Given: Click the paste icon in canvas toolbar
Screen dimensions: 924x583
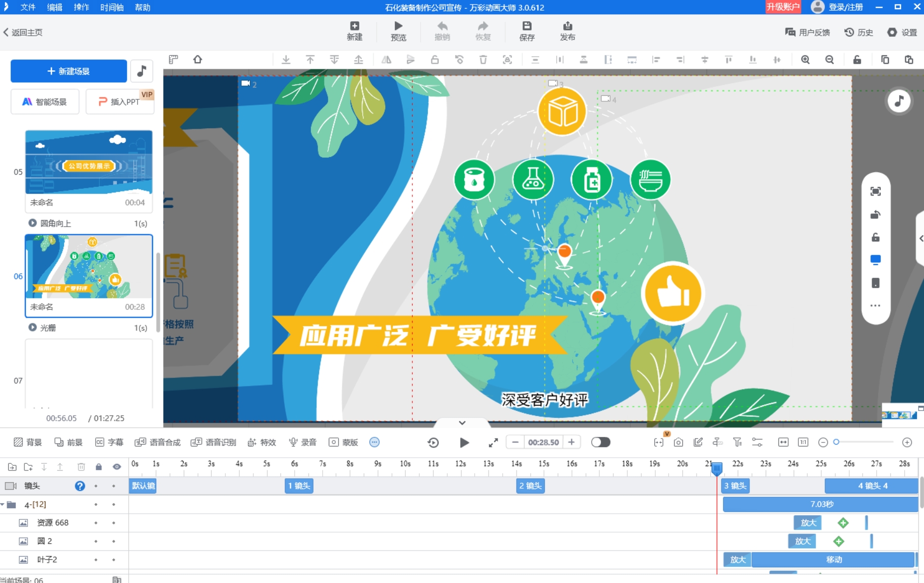Looking at the screenshot, I should coord(909,60).
